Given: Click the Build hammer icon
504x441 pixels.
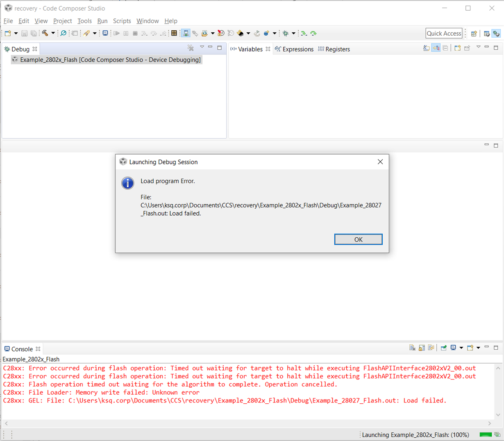Looking at the screenshot, I should (x=45, y=33).
